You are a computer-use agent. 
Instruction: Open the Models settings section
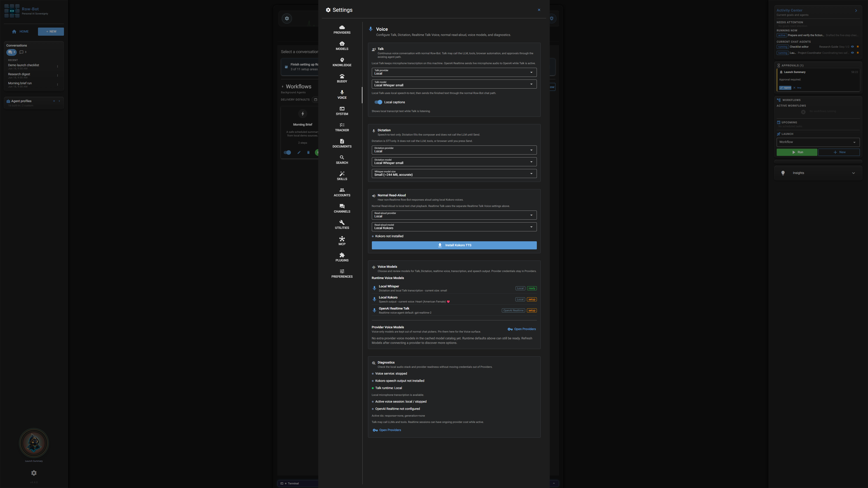[342, 46]
